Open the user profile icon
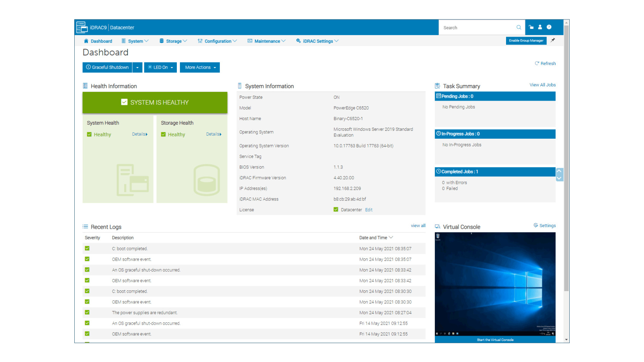Image resolution: width=644 pixels, height=362 pixels. pyautogui.click(x=540, y=27)
